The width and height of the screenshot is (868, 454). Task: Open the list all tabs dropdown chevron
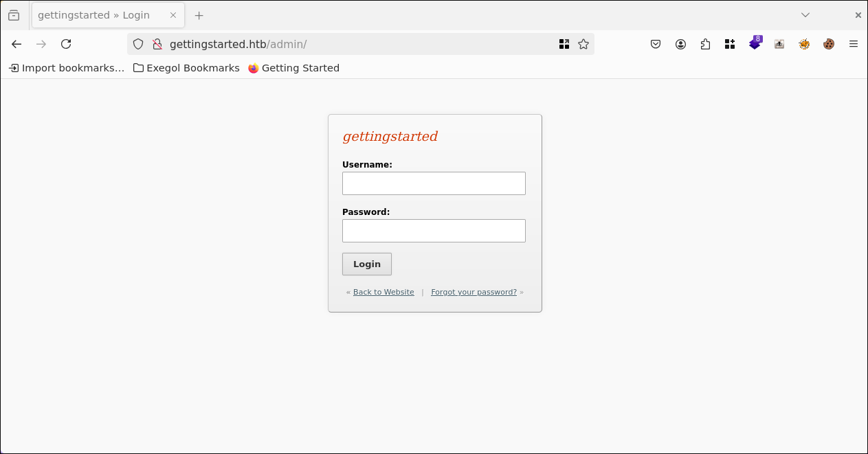tap(805, 14)
